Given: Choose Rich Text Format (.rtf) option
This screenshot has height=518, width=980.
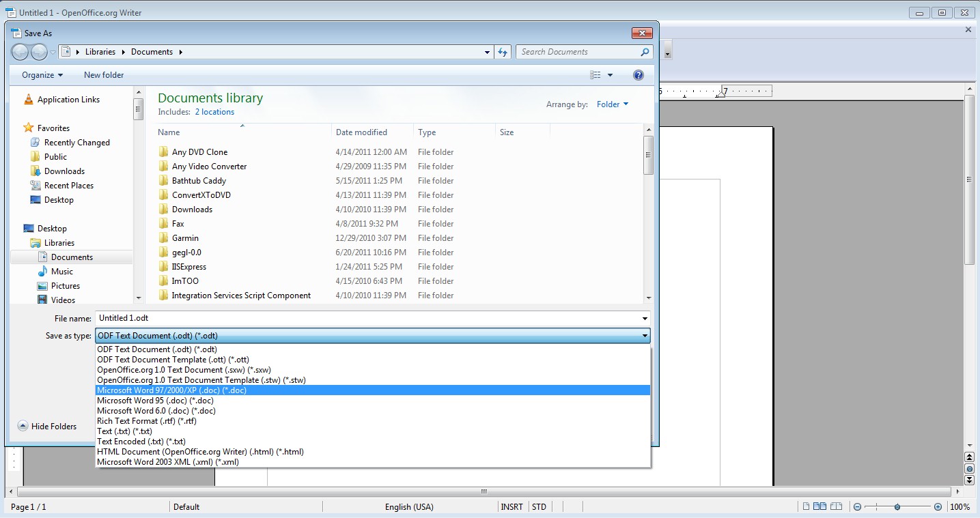Looking at the screenshot, I should (373, 421).
